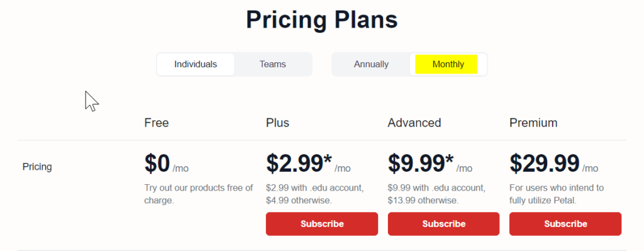Click the '$4.99 otherwise' Plus description
This screenshot has height=251, width=644.
point(299,201)
